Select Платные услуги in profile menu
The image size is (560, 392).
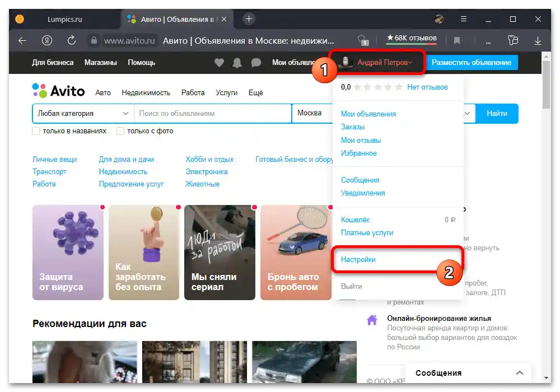[367, 233]
